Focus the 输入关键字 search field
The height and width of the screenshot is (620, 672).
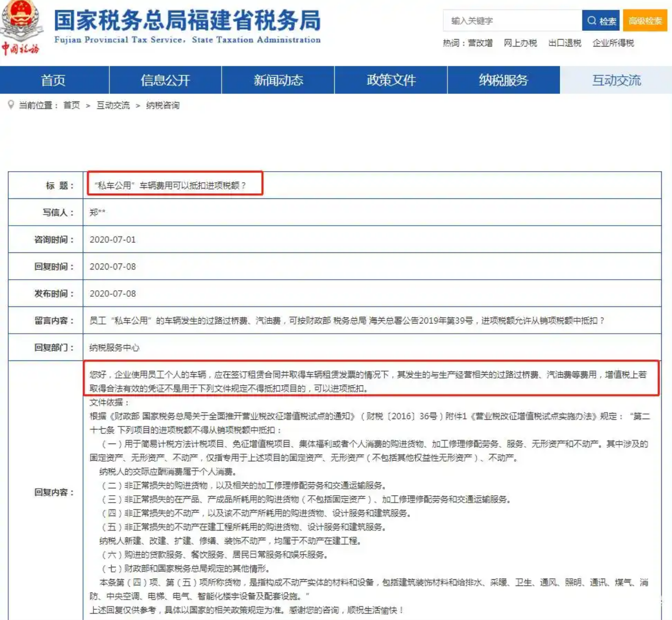pos(512,21)
